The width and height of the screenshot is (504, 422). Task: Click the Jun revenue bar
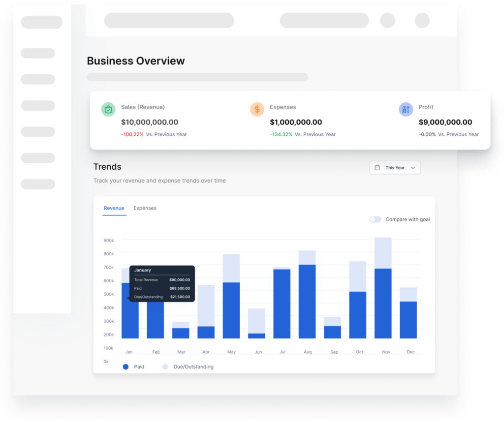point(256,324)
